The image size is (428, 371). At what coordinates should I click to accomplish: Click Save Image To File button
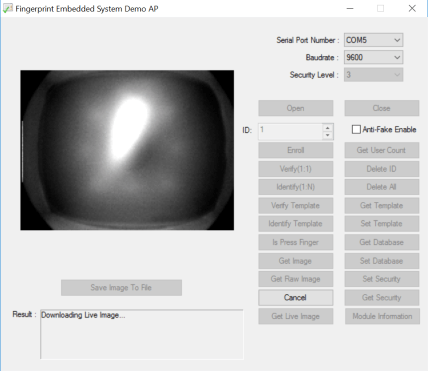[121, 287]
